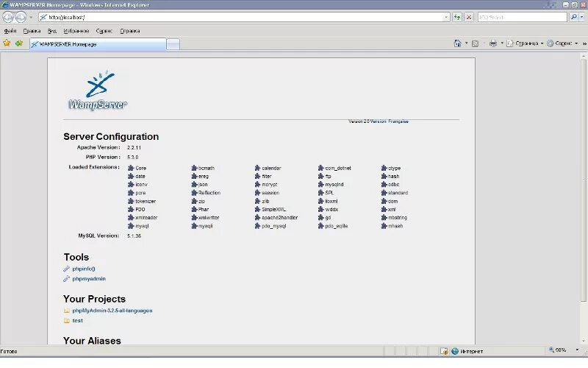Click the browser Forward button

[x=21, y=17]
